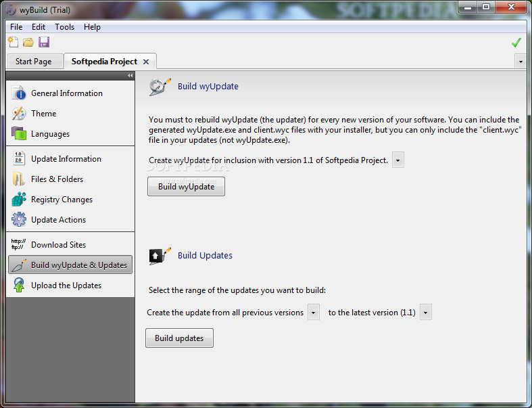Click the Registry Changes cubes icon
Screen dimensions: 532x408
point(19,200)
